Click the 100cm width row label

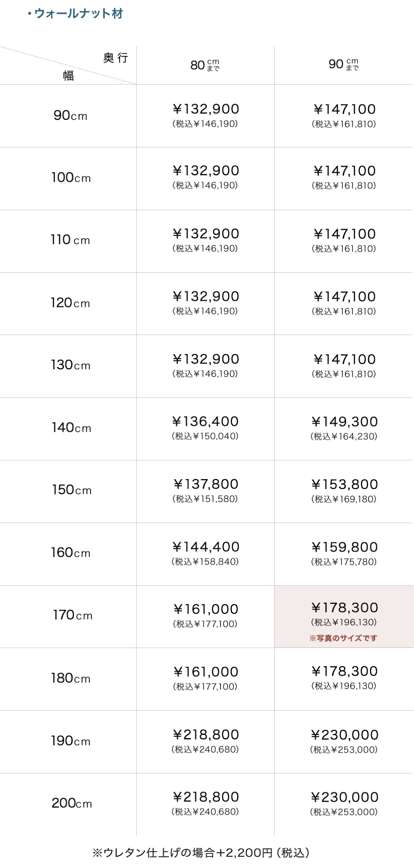(x=71, y=178)
